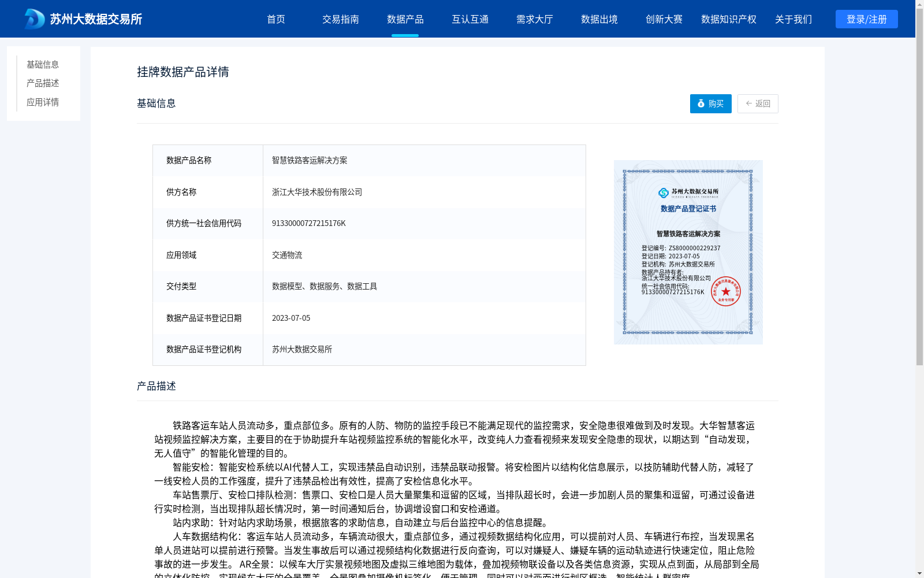Click the money bag icon on 购买

click(701, 103)
